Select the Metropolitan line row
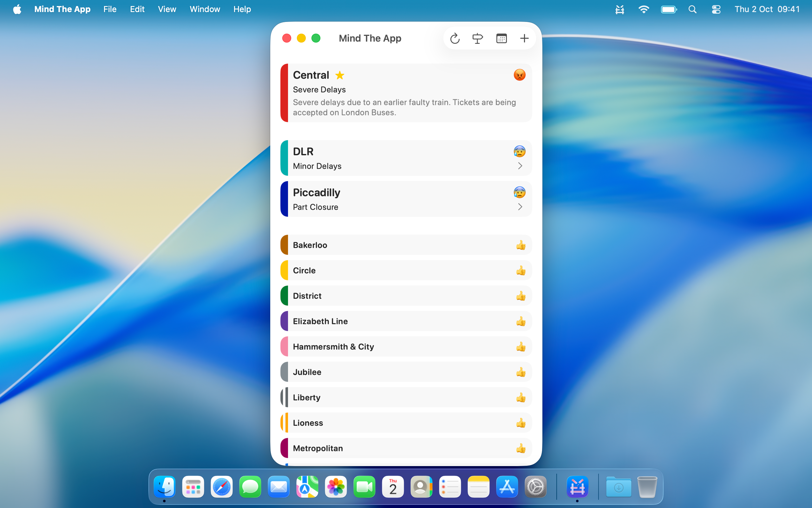The height and width of the screenshot is (508, 812). 406,448
